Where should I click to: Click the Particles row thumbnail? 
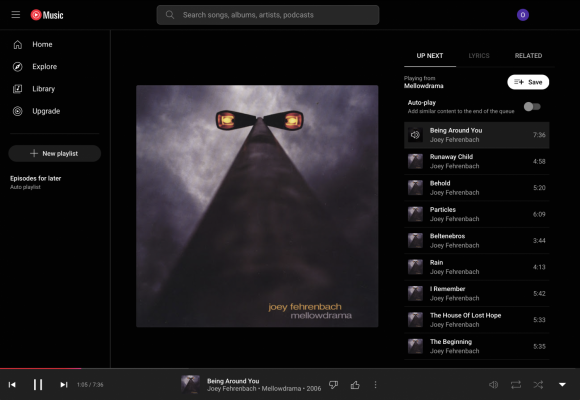click(415, 214)
